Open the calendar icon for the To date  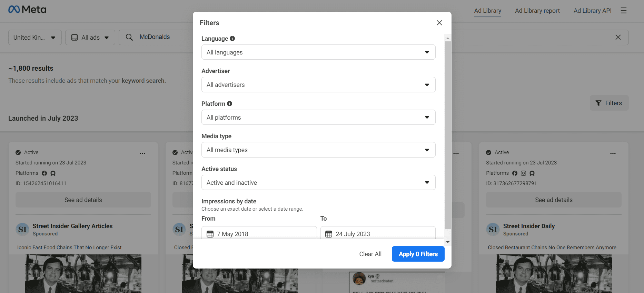329,234
